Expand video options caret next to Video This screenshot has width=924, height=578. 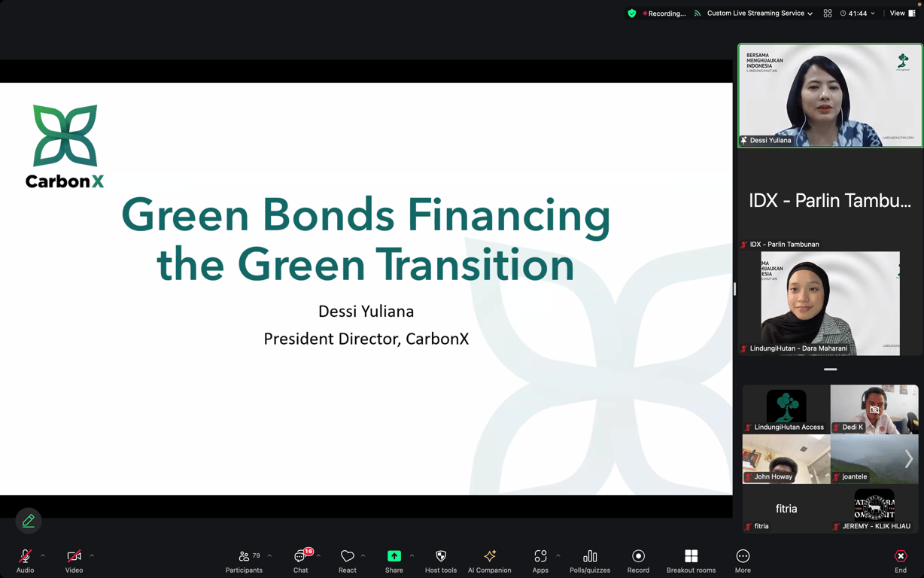coord(92,556)
